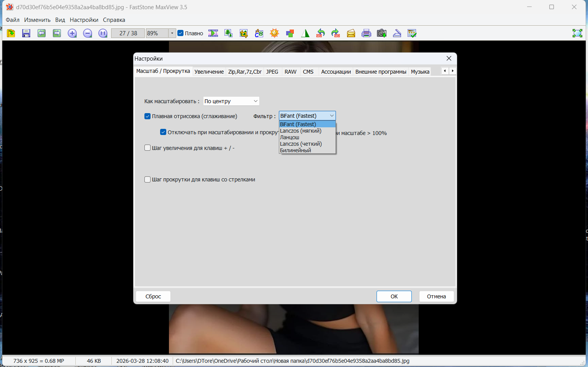Toggle full screen view icon
Screen dimensions: 588x367
(577, 33)
